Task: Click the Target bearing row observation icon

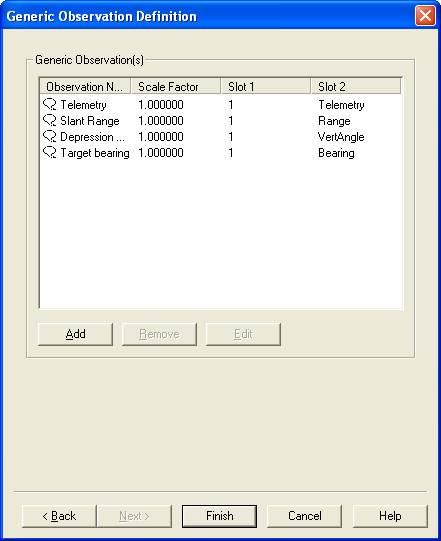Action: point(50,153)
